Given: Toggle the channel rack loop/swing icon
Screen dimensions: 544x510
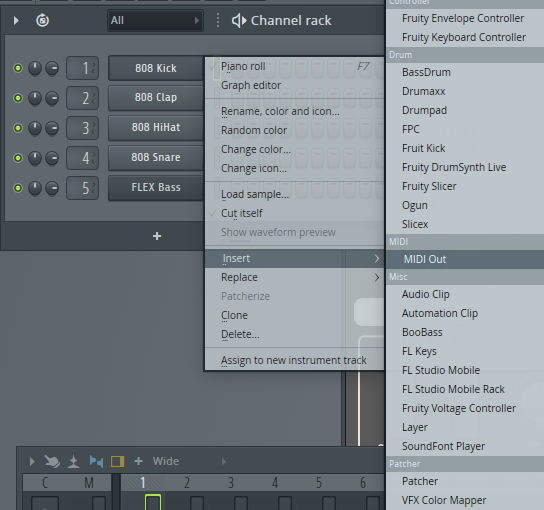Looking at the screenshot, I should [x=42, y=20].
